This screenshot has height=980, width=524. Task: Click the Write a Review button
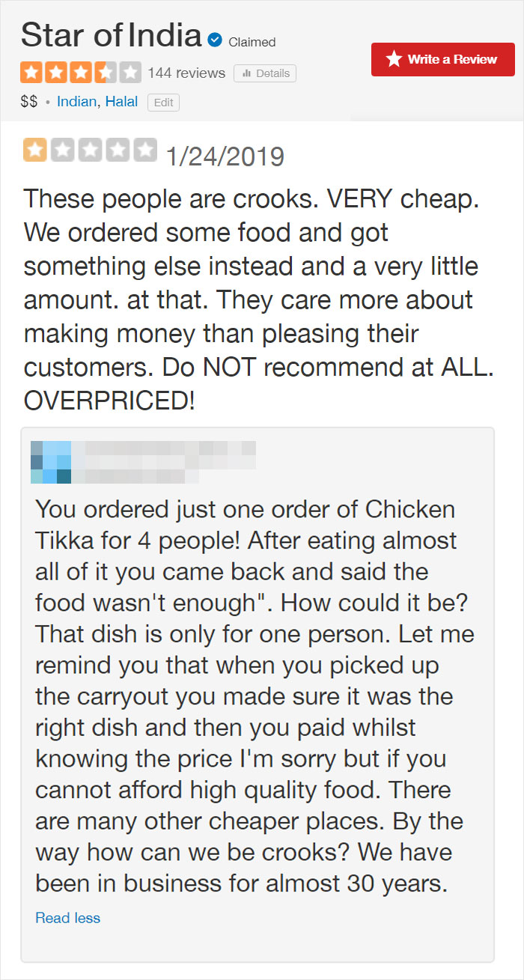click(x=442, y=59)
